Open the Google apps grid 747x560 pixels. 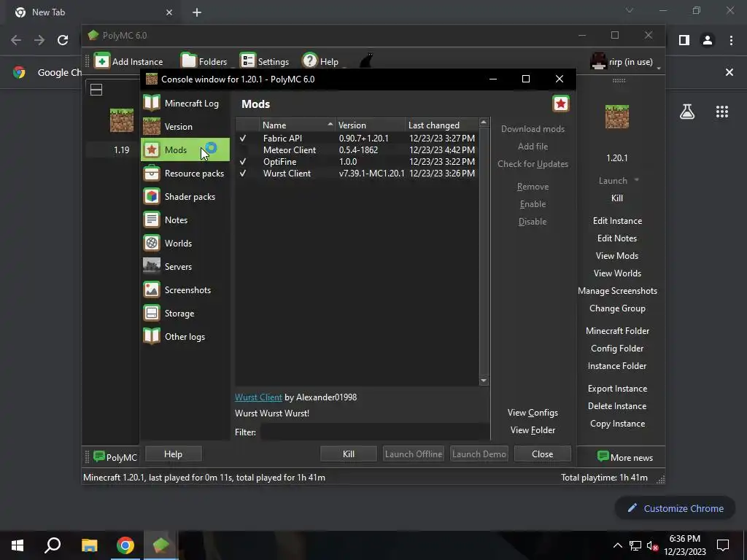tap(721, 112)
